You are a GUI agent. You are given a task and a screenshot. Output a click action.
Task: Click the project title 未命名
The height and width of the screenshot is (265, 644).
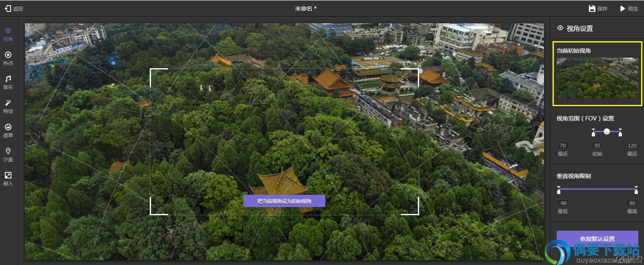coord(306,9)
